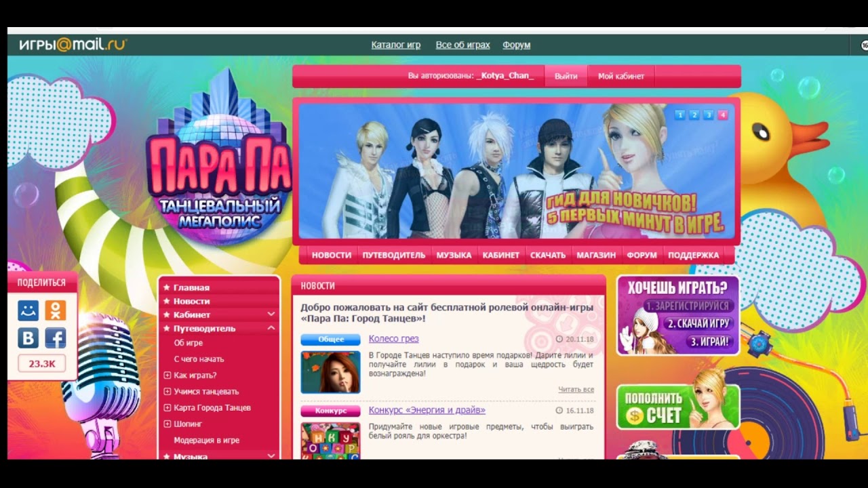Click the 23.3K share counter

42,364
